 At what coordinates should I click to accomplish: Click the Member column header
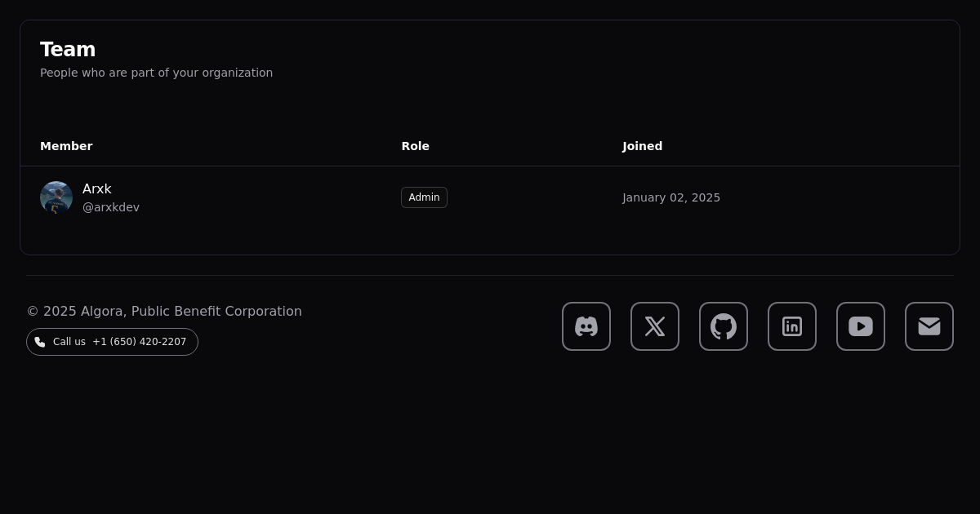[x=66, y=146]
